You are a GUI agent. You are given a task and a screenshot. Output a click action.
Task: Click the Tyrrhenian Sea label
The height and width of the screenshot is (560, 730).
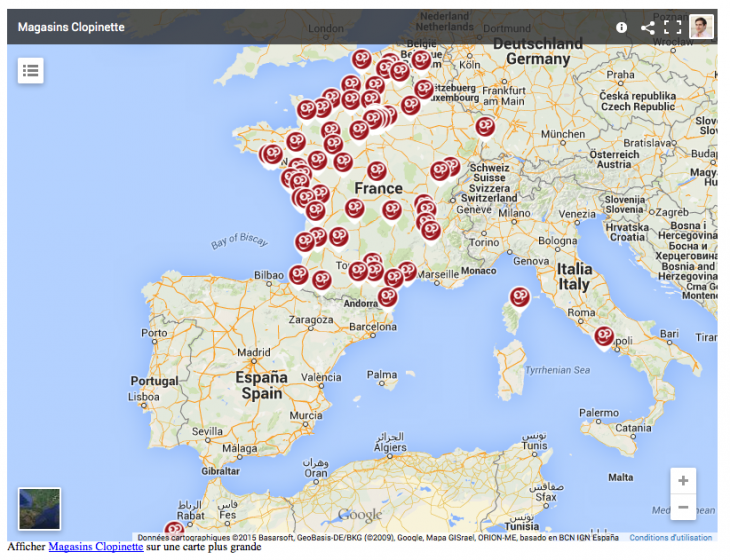point(558,370)
